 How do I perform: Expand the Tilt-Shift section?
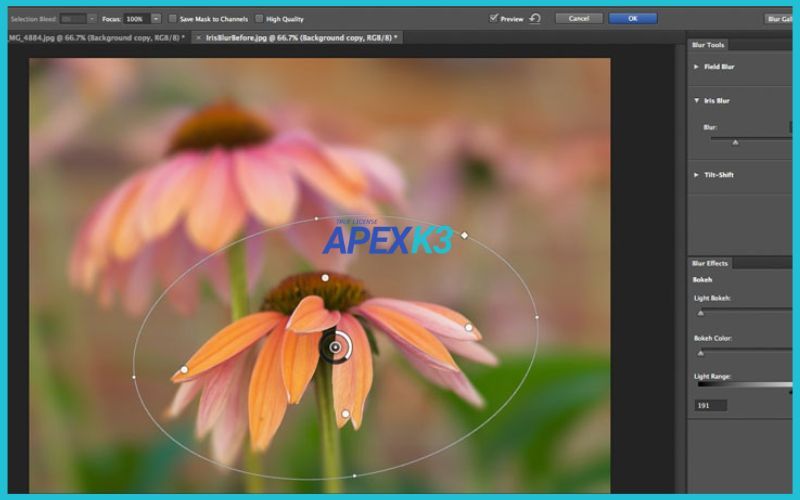696,174
